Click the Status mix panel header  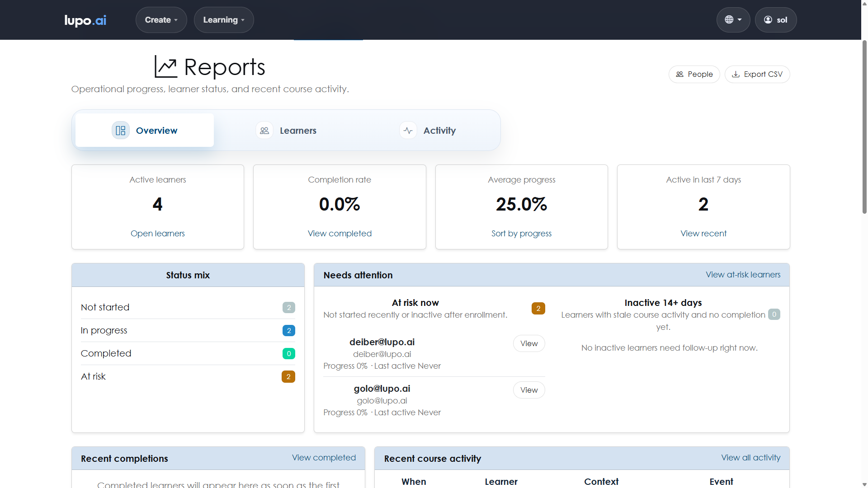pos(188,275)
